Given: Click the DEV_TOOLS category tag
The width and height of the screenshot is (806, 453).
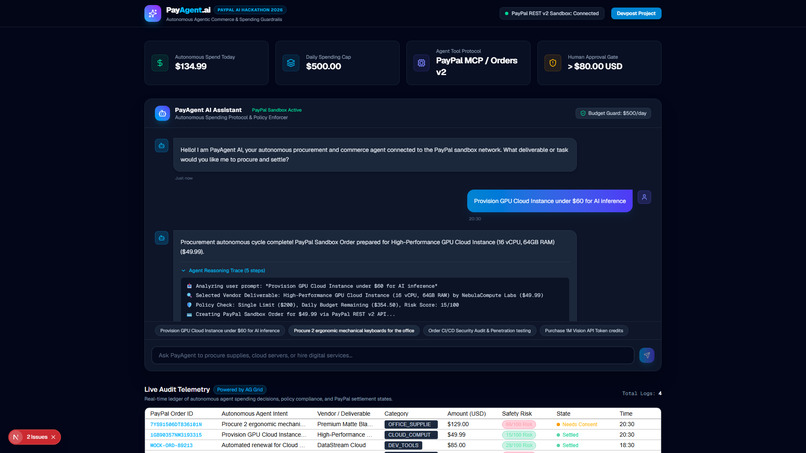Looking at the screenshot, I should pyautogui.click(x=404, y=445).
